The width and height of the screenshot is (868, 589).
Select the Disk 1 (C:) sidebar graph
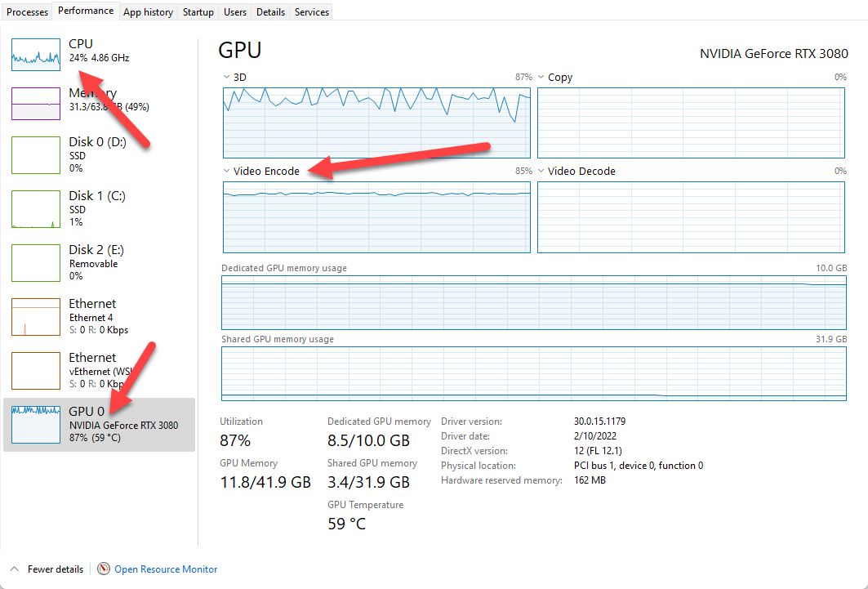pos(35,208)
